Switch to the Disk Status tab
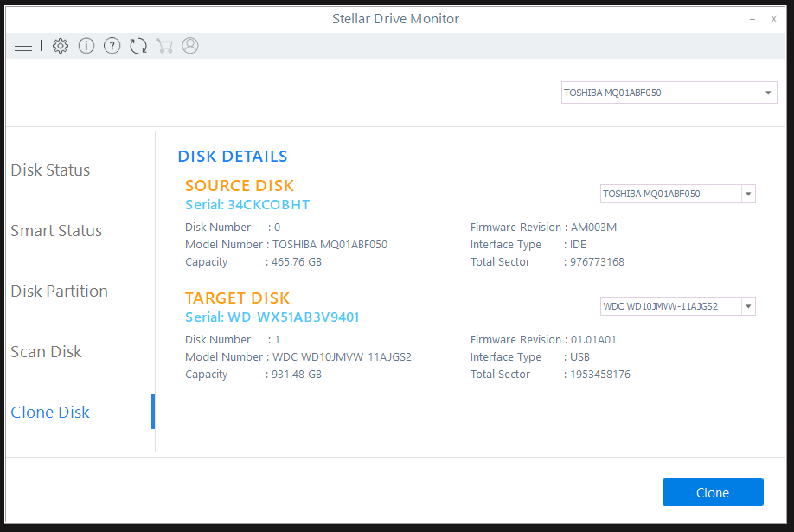The image size is (794, 532). pyautogui.click(x=50, y=170)
